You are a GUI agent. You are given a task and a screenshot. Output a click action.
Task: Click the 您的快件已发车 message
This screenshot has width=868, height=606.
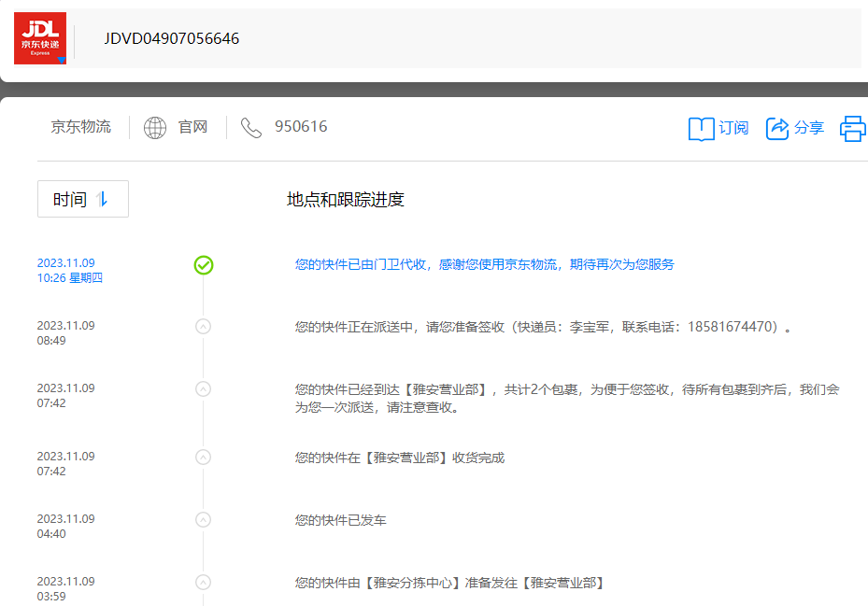340,520
